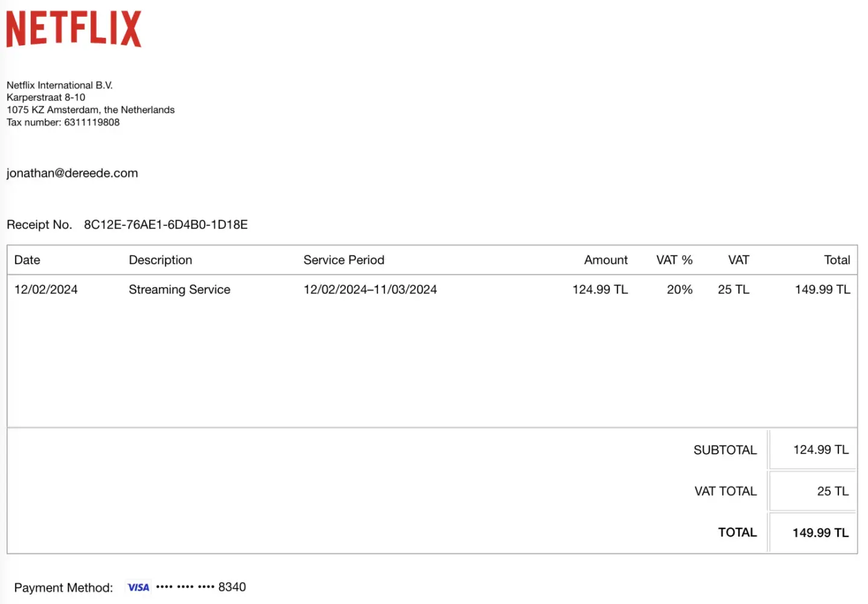Screen dimensions: 868x604
Task: Click the street address Karperstraat 8-10
Action: click(x=46, y=97)
